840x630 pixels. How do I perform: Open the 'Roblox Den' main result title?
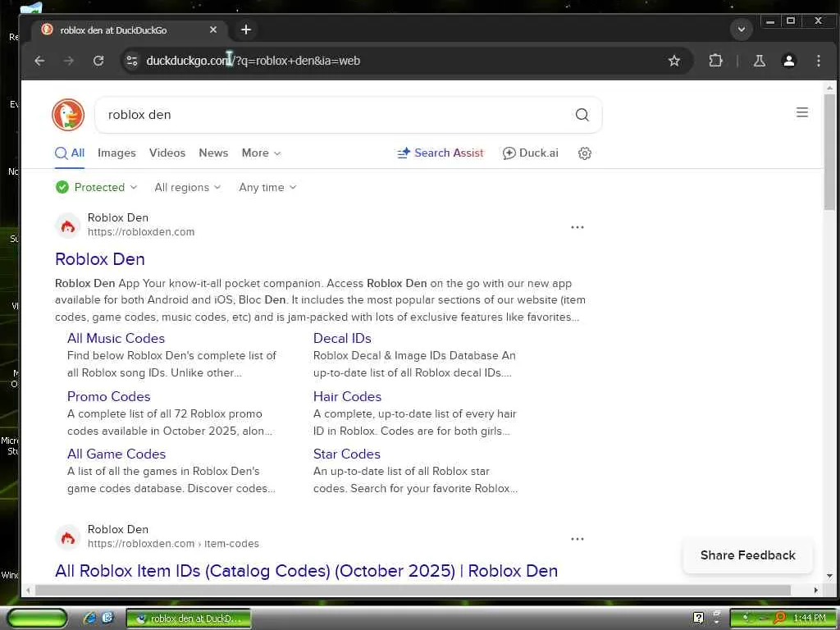(x=100, y=259)
